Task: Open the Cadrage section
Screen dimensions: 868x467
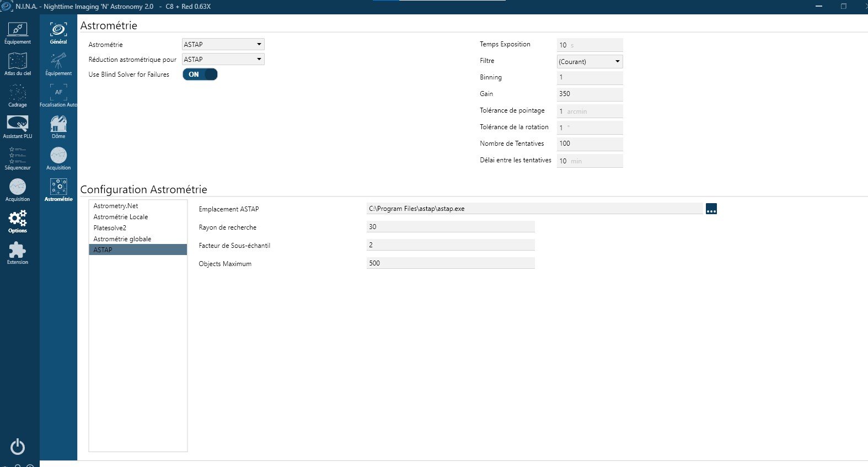Action: [18, 96]
